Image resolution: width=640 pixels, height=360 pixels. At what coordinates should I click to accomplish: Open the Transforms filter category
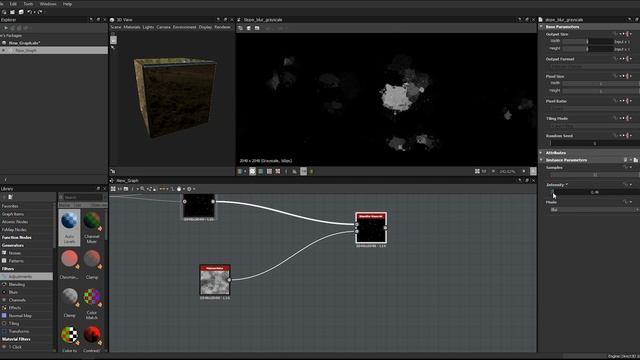pos(19,331)
